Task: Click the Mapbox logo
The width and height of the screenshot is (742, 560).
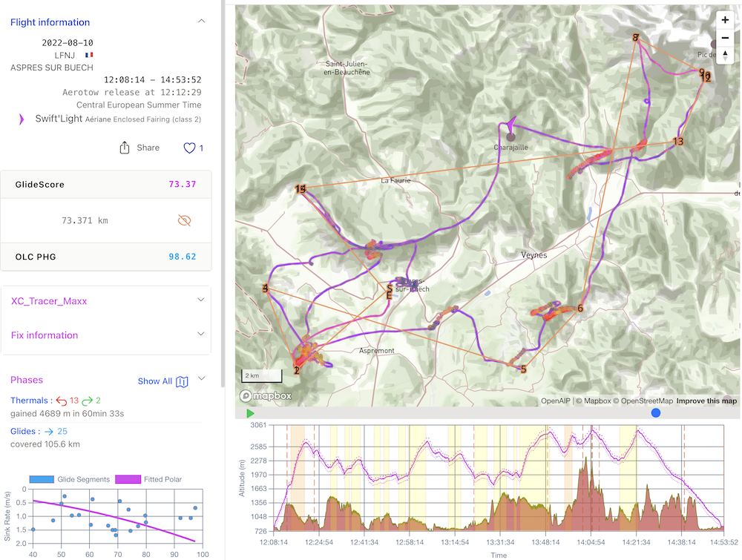Action: coord(266,396)
